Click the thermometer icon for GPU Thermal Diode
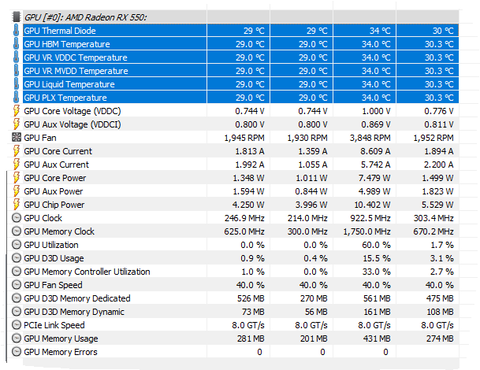 click(16, 30)
